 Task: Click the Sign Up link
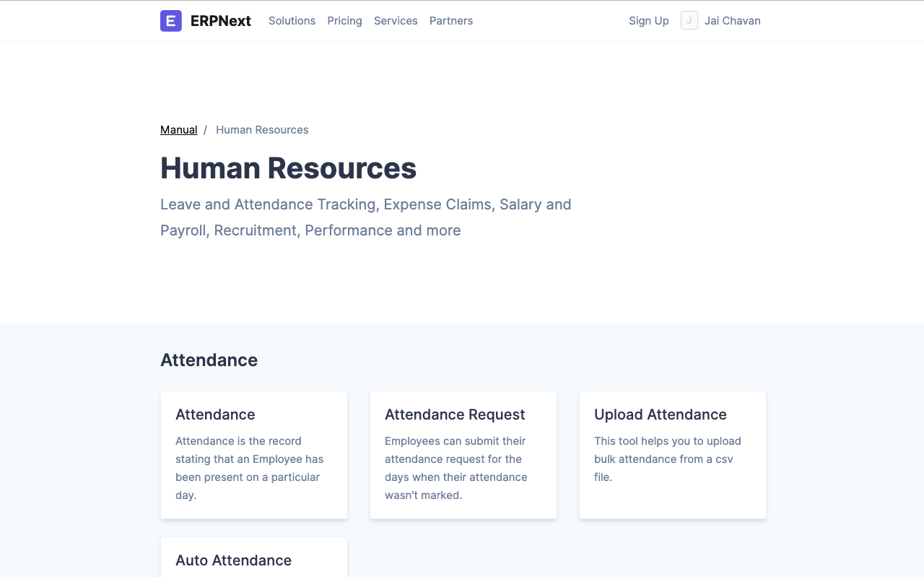(x=648, y=21)
